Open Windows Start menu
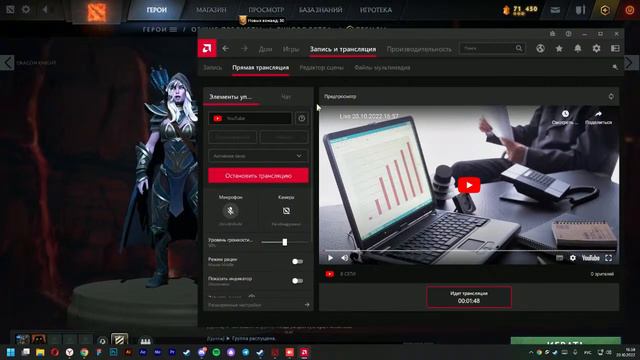640x360 pixels. pos(11,352)
